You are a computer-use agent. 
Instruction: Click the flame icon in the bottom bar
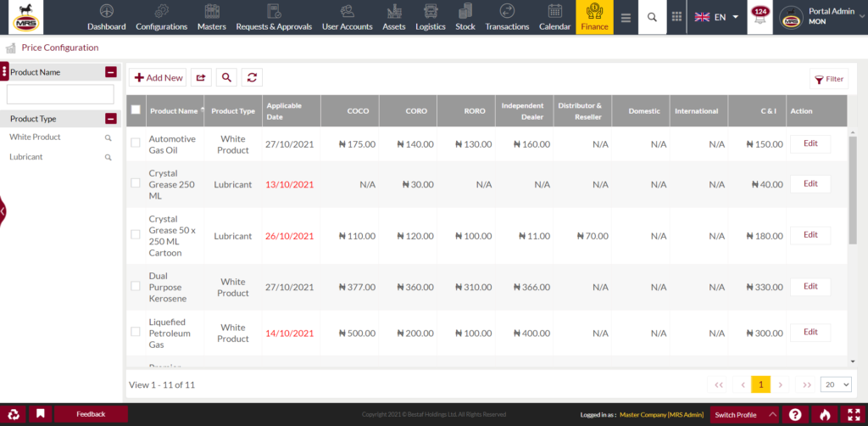click(x=825, y=414)
